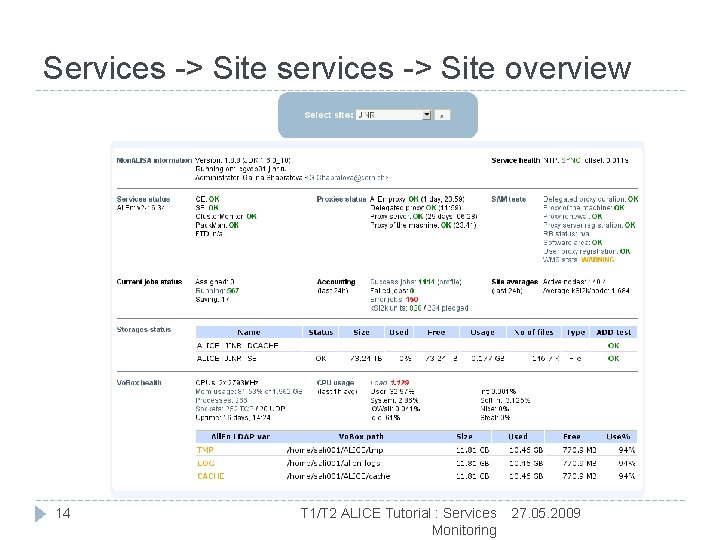
Task: Click the Running jobs count 567
Action: [233, 291]
